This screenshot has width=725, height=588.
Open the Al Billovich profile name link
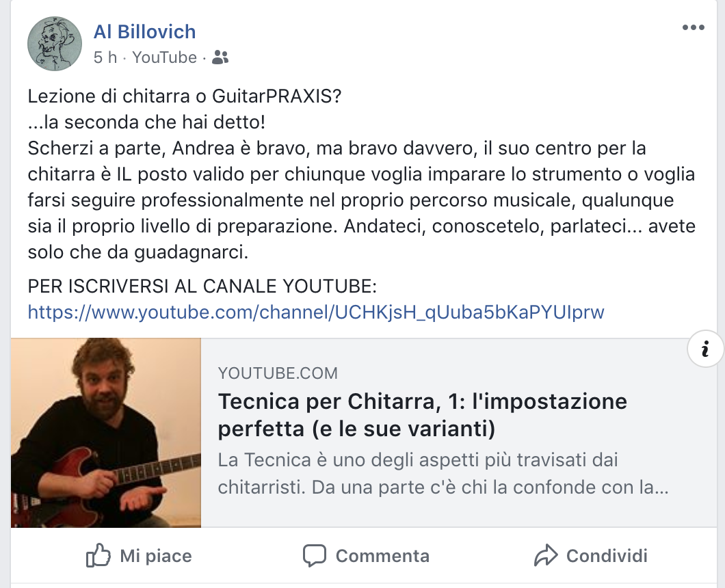(x=145, y=32)
